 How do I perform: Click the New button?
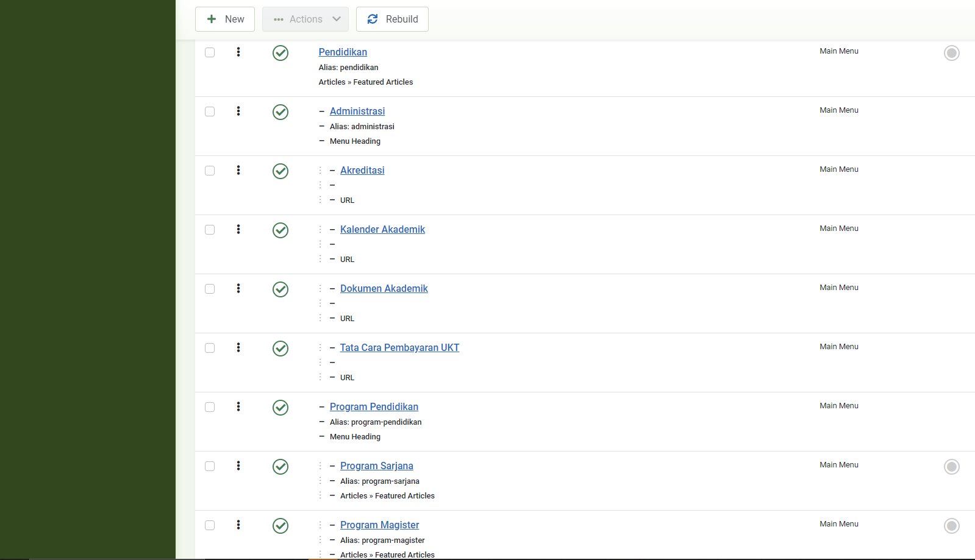coord(225,19)
